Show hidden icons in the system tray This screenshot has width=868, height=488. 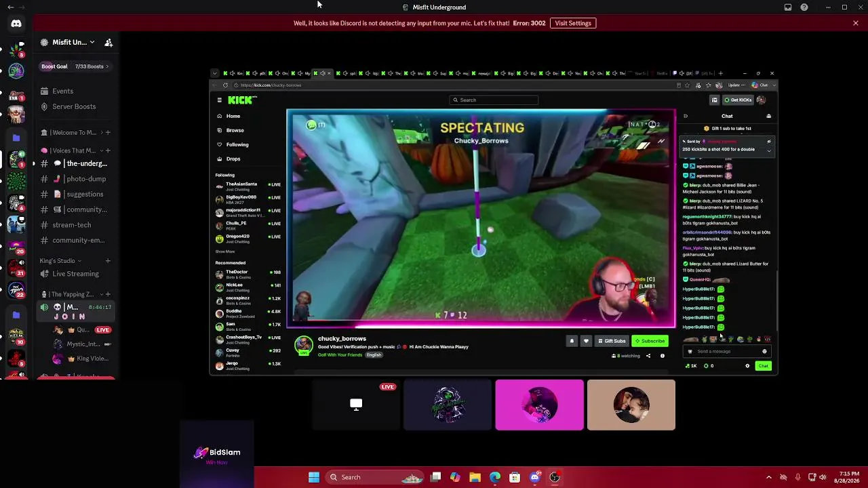tap(768, 477)
